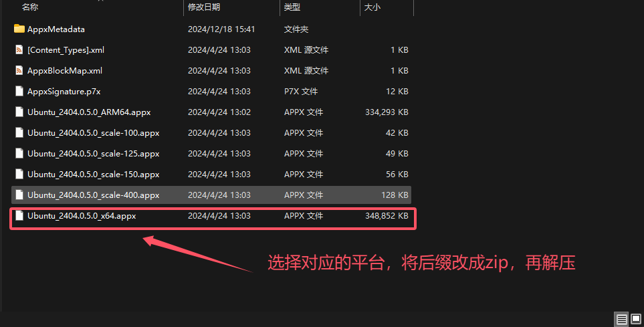Click the AppxBlockMap.xml file icon

click(x=19, y=71)
